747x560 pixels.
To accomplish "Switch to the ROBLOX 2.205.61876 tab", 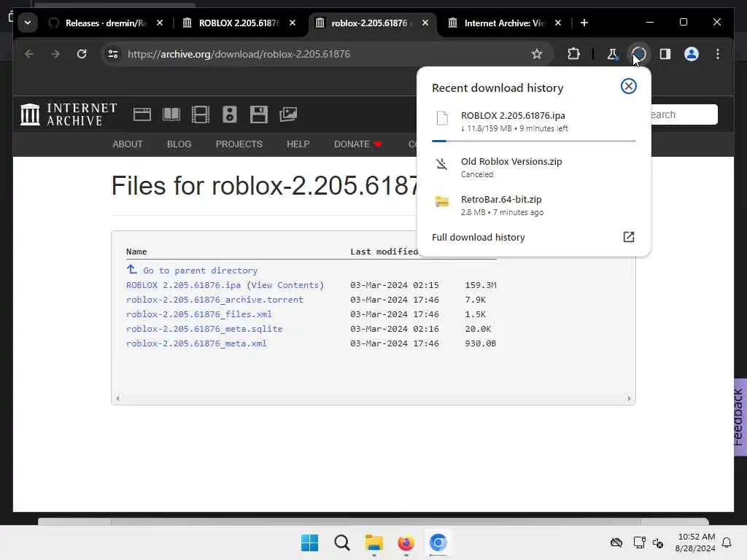I will pyautogui.click(x=239, y=23).
